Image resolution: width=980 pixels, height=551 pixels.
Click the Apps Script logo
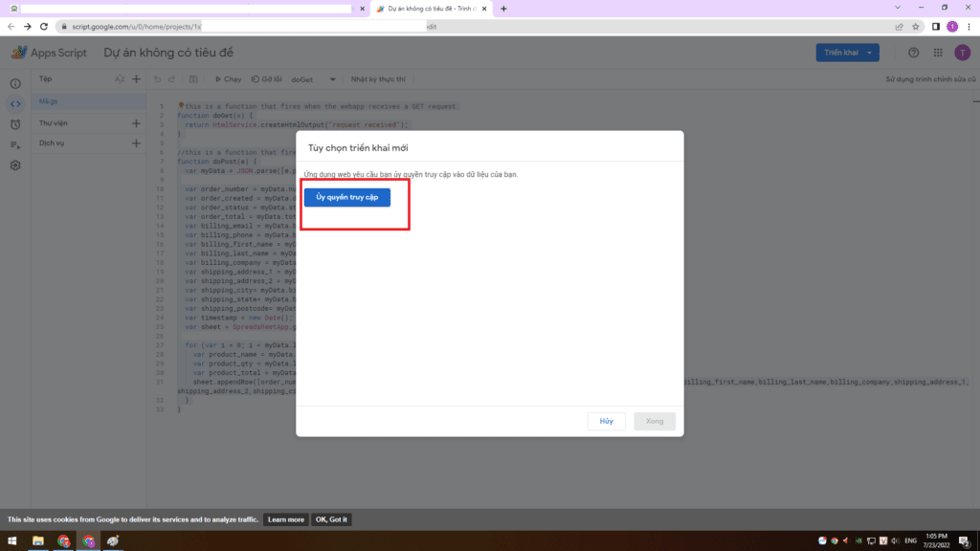(49, 54)
